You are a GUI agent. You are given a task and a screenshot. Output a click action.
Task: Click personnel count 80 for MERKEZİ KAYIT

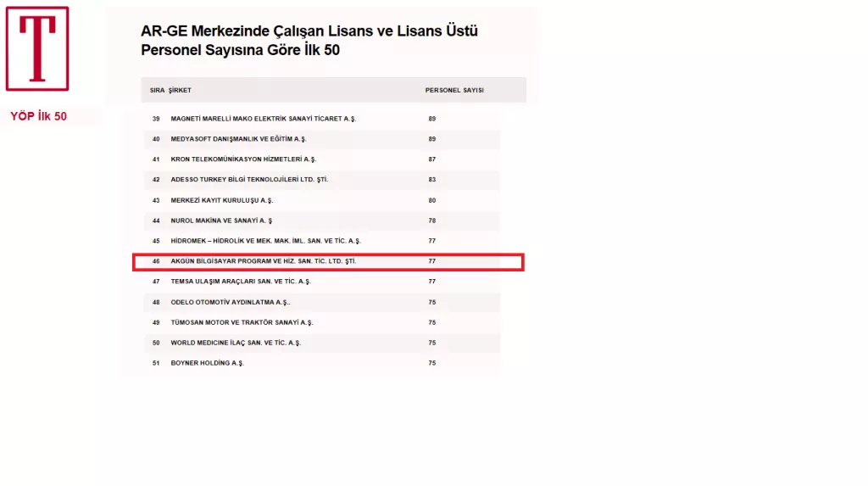[431, 201]
